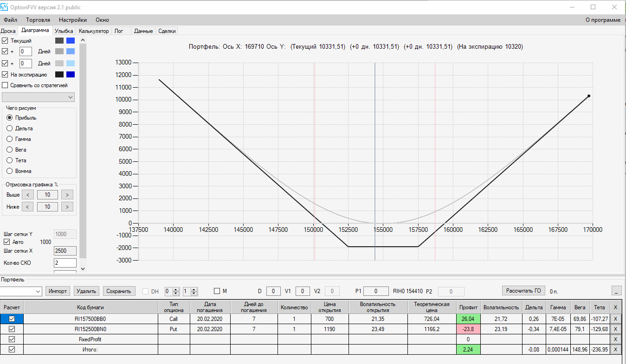Open the О программе menu
This screenshot has height=364, width=626.
[x=603, y=20]
